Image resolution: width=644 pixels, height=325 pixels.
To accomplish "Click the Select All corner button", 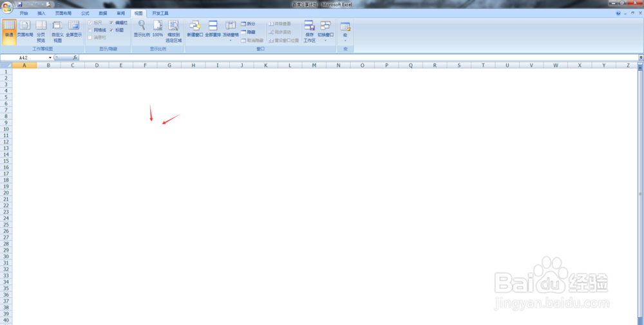I will coord(6,65).
